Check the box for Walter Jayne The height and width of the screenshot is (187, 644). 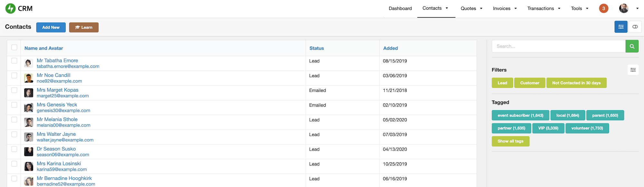pyautogui.click(x=14, y=134)
